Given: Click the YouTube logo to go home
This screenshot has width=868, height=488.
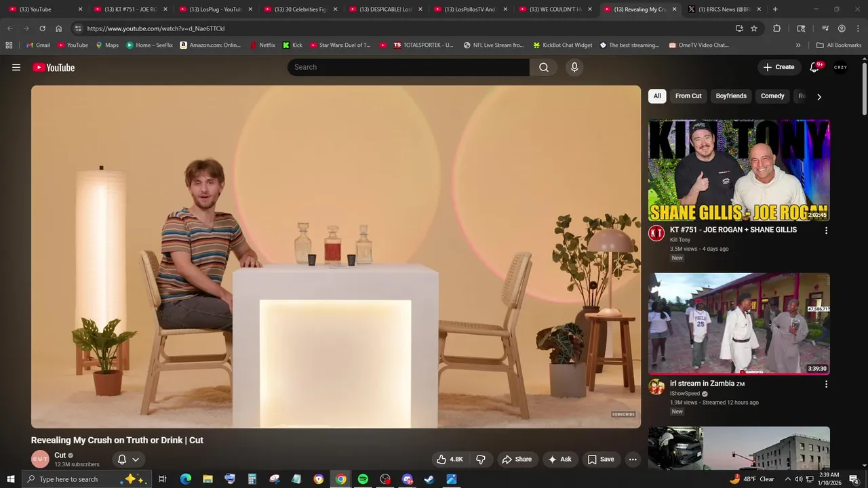Looking at the screenshot, I should (x=54, y=67).
